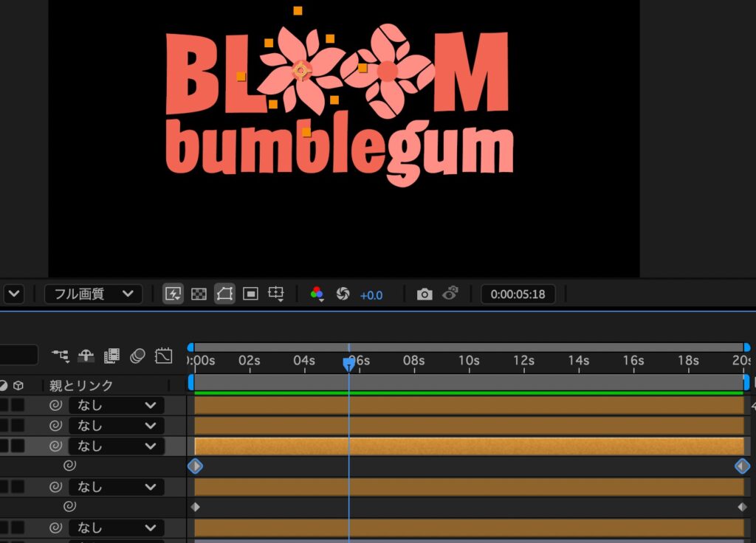This screenshot has height=543, width=756.
Task: Click the 親とリンク column header
Action: click(81, 385)
